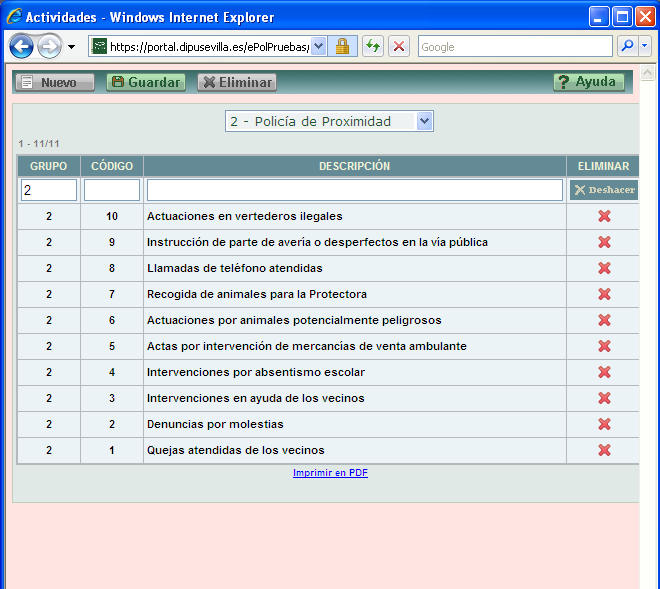The width and height of the screenshot is (660, 589).
Task: Click the Internet Explorer logo icon
Action: point(14,16)
